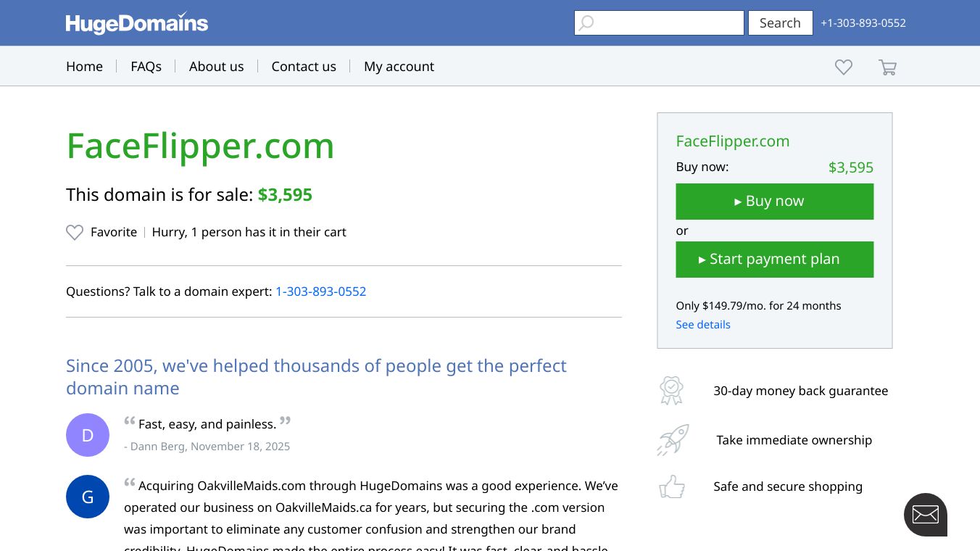Viewport: 980px width, 551px height.
Task: Click the money back guarantee badge icon
Action: [671, 391]
